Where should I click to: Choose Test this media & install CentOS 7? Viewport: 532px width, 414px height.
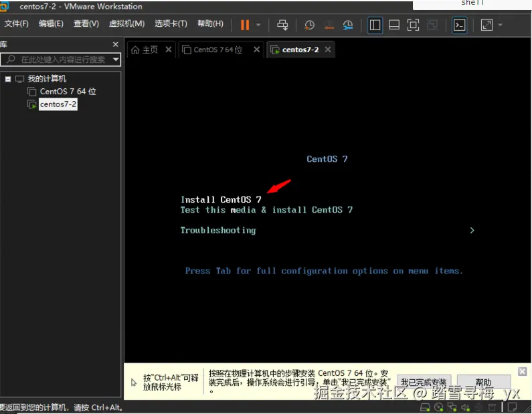coord(266,210)
